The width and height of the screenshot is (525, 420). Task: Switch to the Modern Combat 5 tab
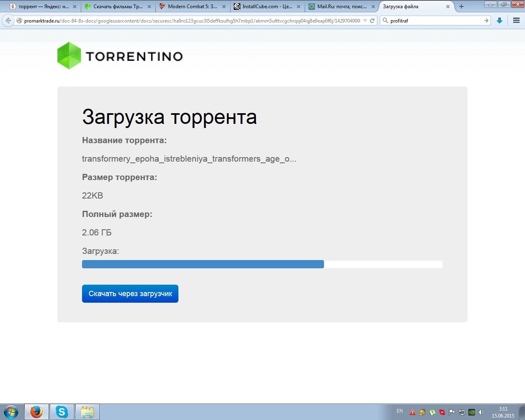[x=193, y=7]
